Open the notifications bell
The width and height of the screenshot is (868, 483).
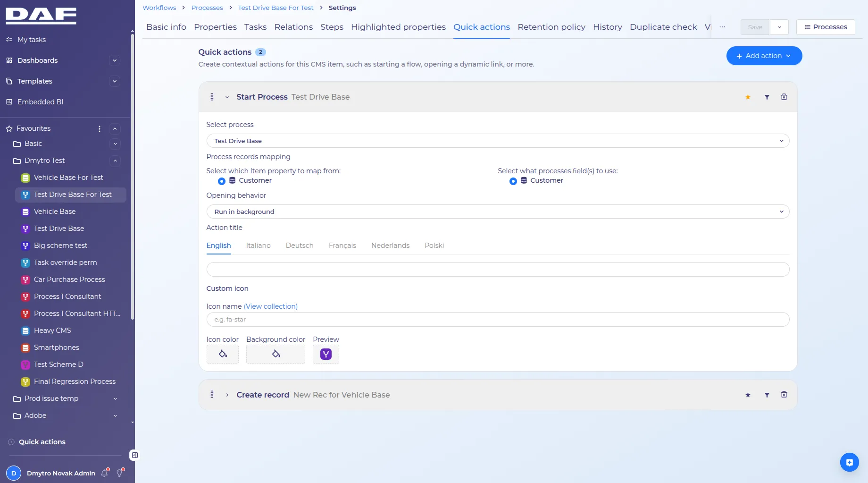pyautogui.click(x=105, y=473)
